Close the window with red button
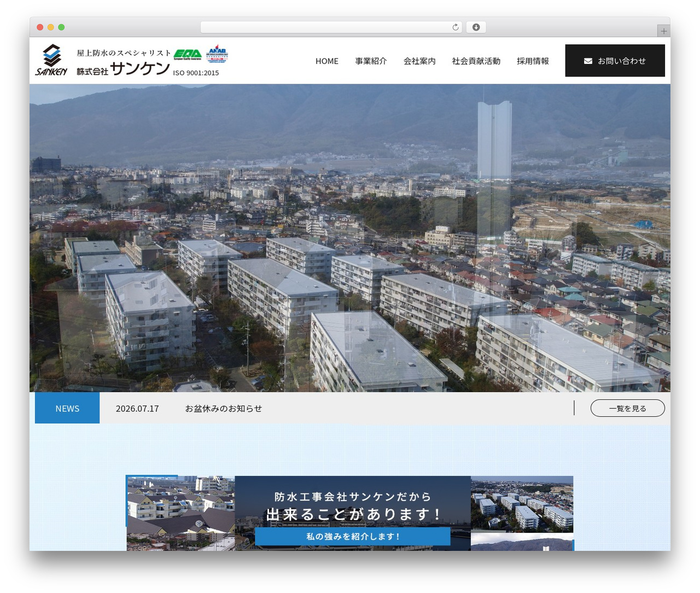 (x=40, y=27)
